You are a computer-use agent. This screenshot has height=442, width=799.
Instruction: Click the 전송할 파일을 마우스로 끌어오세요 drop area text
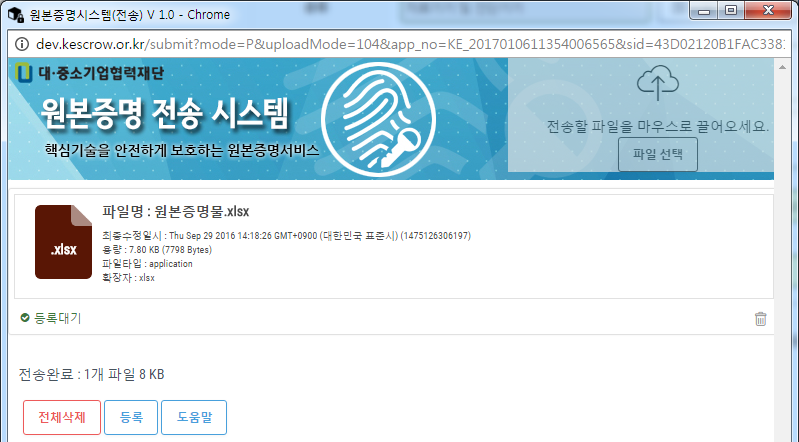click(657, 126)
